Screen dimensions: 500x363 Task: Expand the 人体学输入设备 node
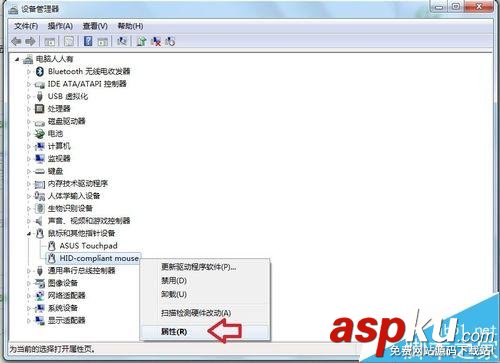click(29, 196)
